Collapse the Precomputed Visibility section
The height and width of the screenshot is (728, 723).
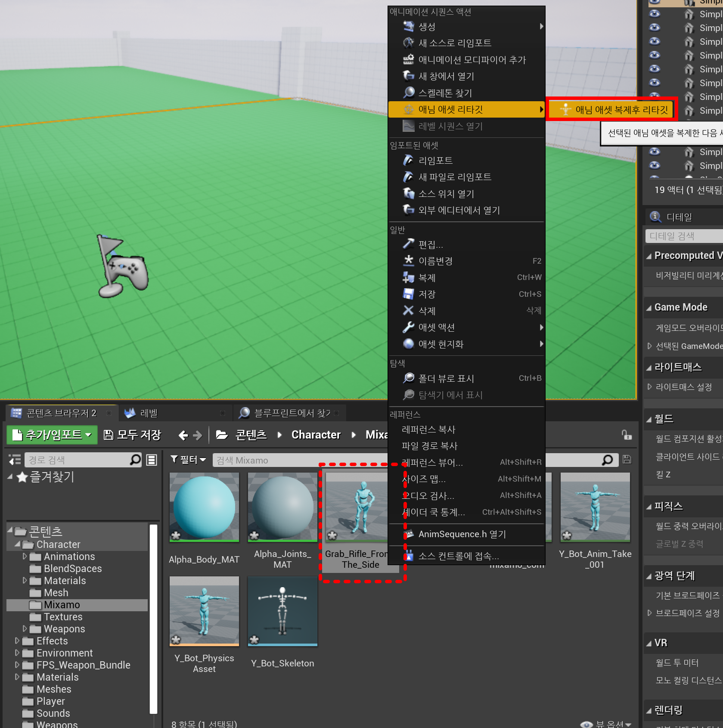coord(649,256)
